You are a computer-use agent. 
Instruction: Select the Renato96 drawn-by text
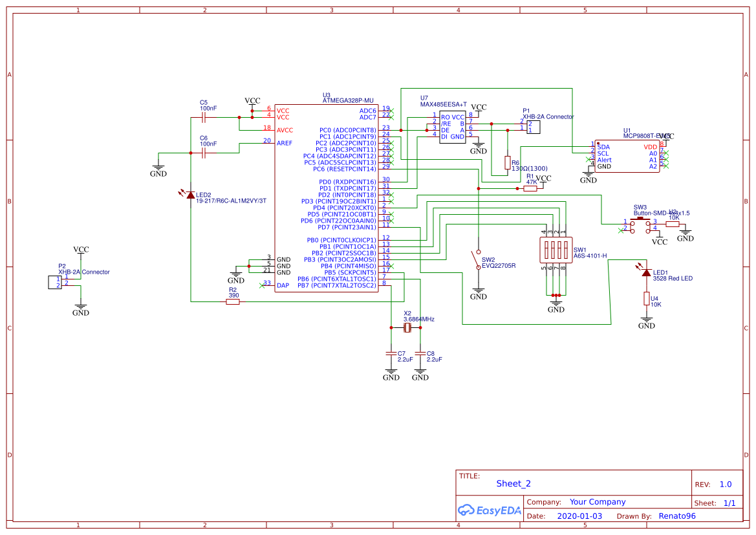pyautogui.click(x=677, y=516)
